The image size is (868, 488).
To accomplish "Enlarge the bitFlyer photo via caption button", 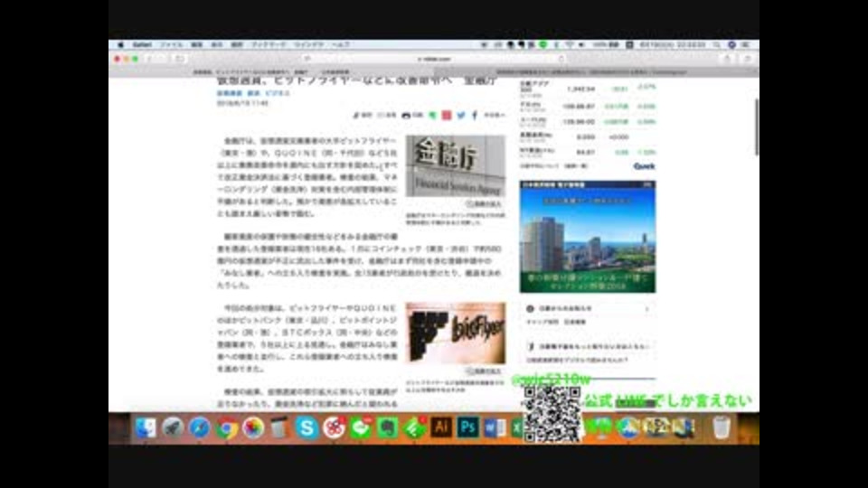I will tap(484, 371).
